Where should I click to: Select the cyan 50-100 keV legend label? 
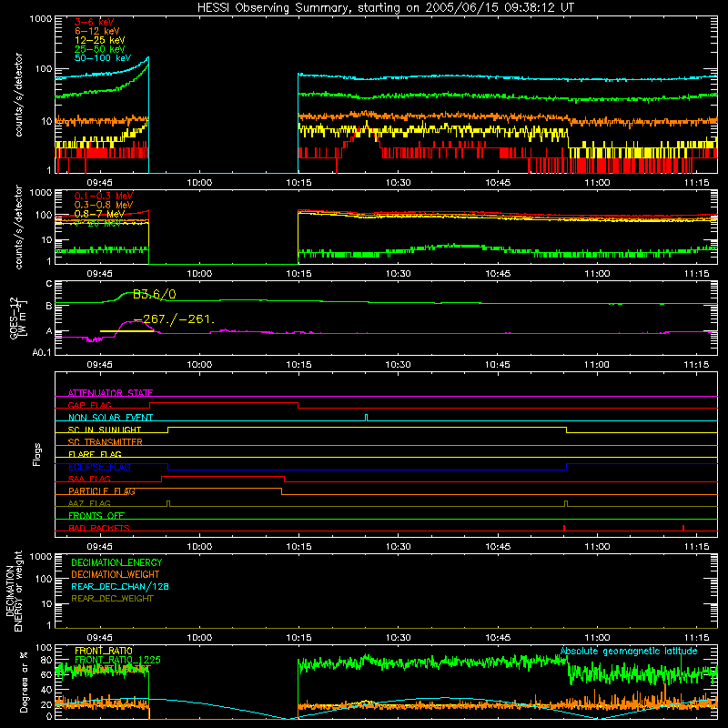click(x=103, y=58)
